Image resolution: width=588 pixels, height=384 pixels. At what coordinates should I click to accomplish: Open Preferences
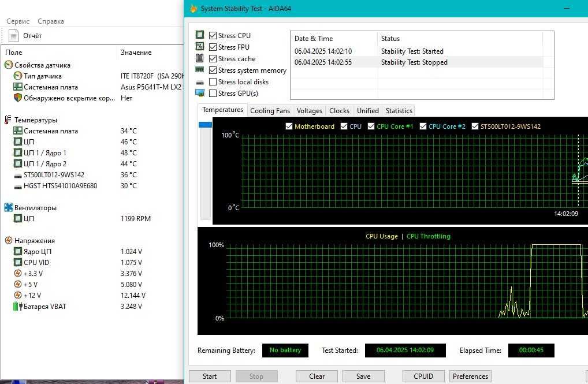pyautogui.click(x=470, y=376)
